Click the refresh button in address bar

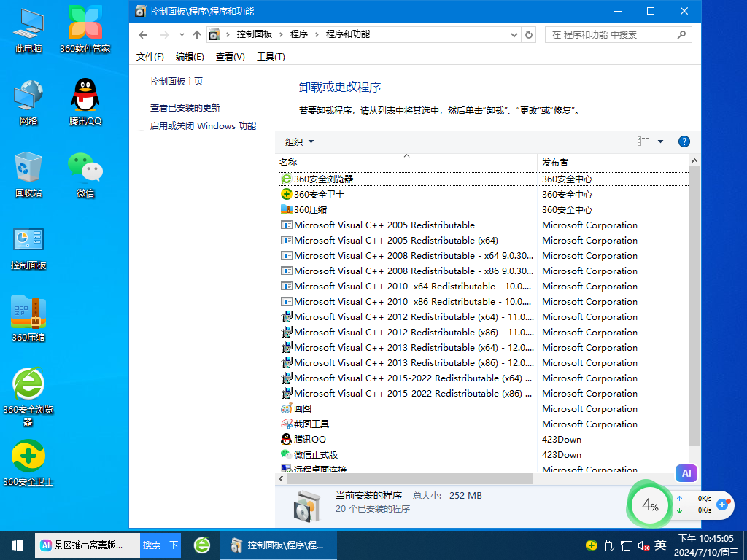[530, 34]
